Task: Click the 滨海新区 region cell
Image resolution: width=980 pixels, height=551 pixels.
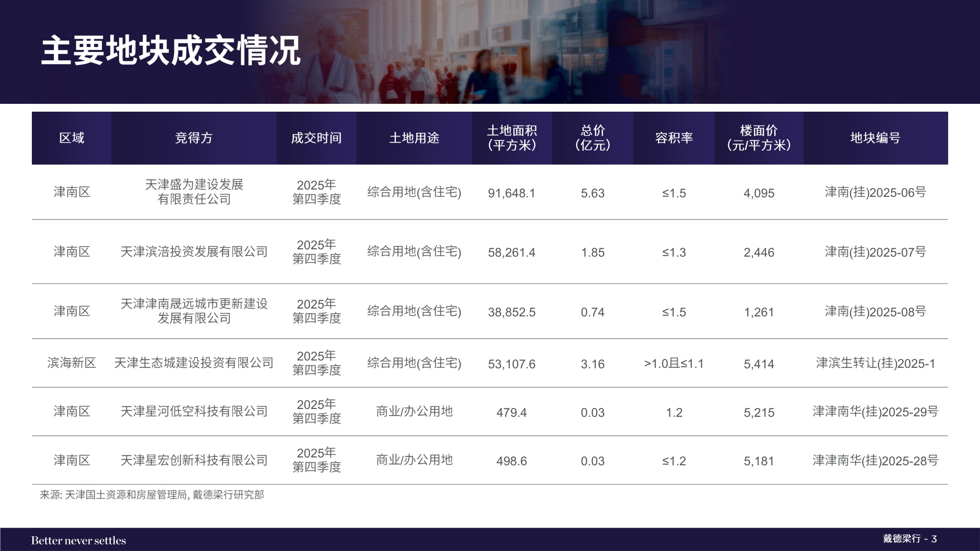Action: (72, 363)
